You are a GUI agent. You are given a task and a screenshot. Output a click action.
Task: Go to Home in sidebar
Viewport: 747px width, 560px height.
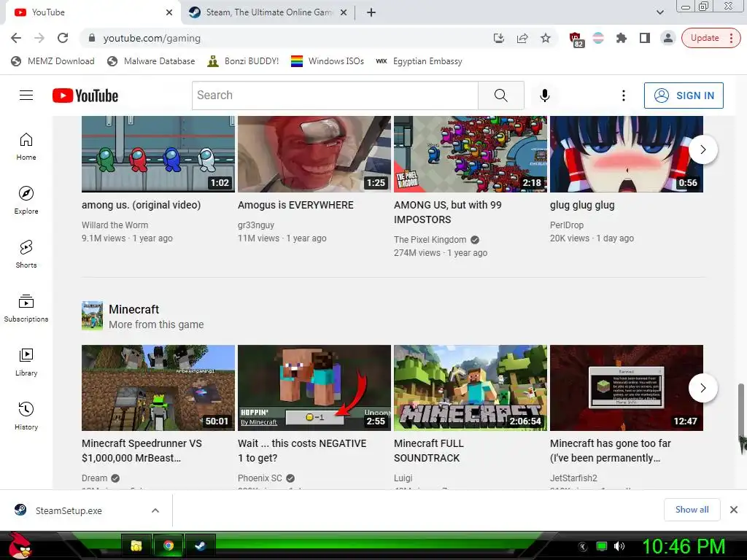tap(26, 147)
